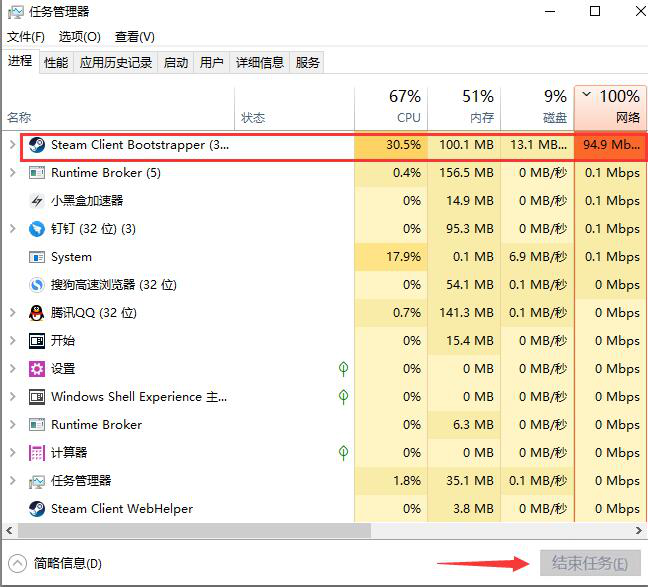Sort by the 名称 column header

119,110
